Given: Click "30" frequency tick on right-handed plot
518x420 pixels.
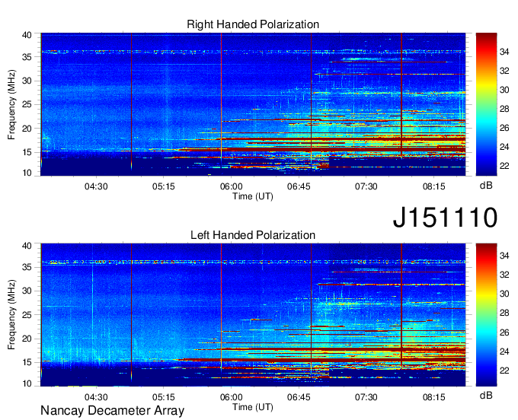Looking at the screenshot, I should coord(27,81).
